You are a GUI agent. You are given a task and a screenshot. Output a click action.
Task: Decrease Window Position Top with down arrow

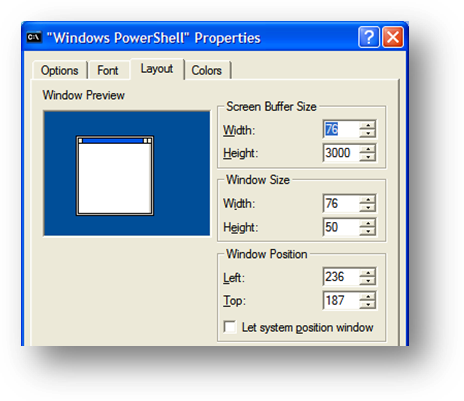pyautogui.click(x=368, y=305)
